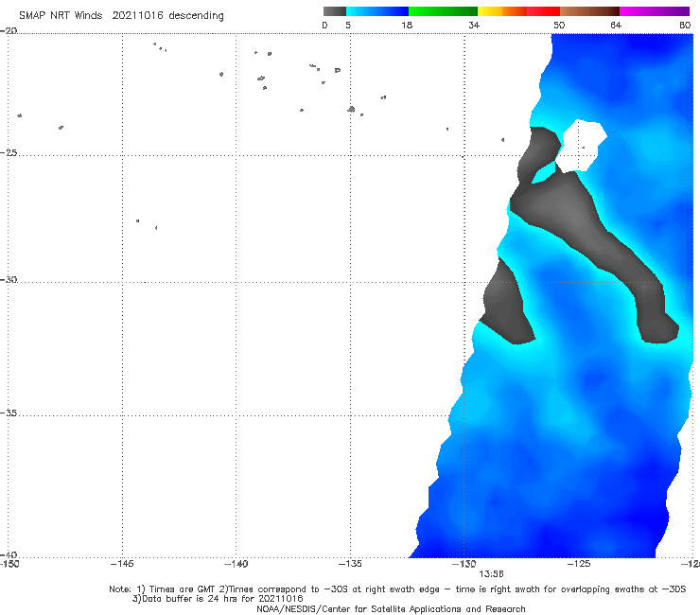Click the colorbar label '18'
The width and height of the screenshot is (700, 615).
click(x=407, y=26)
